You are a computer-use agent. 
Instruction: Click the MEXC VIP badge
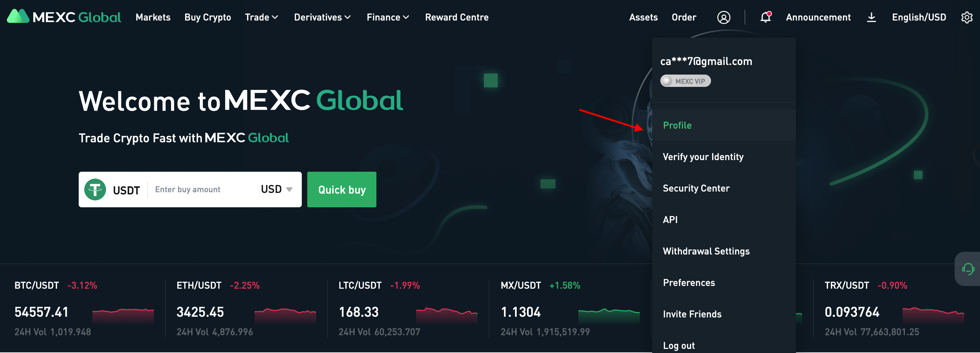(685, 81)
